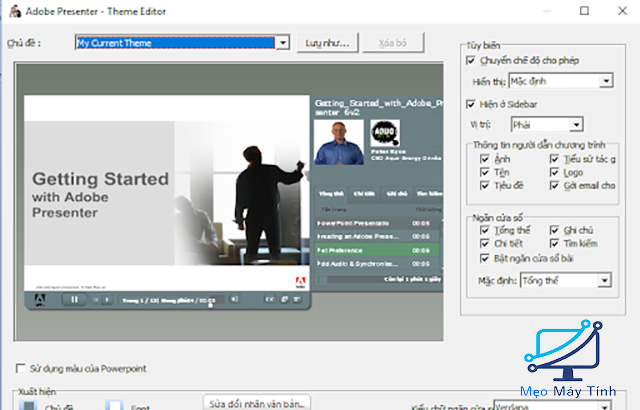
Task: Click the 'Font' color swatch under Xuất hiện
Action: tap(114, 406)
